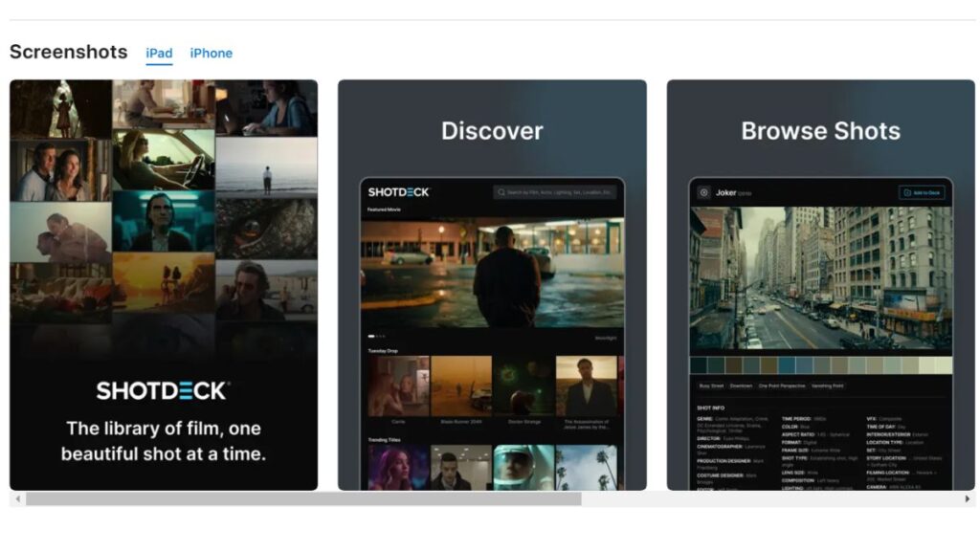Click the horizontal scrollbar thumb
The image size is (980, 551).
[302, 498]
